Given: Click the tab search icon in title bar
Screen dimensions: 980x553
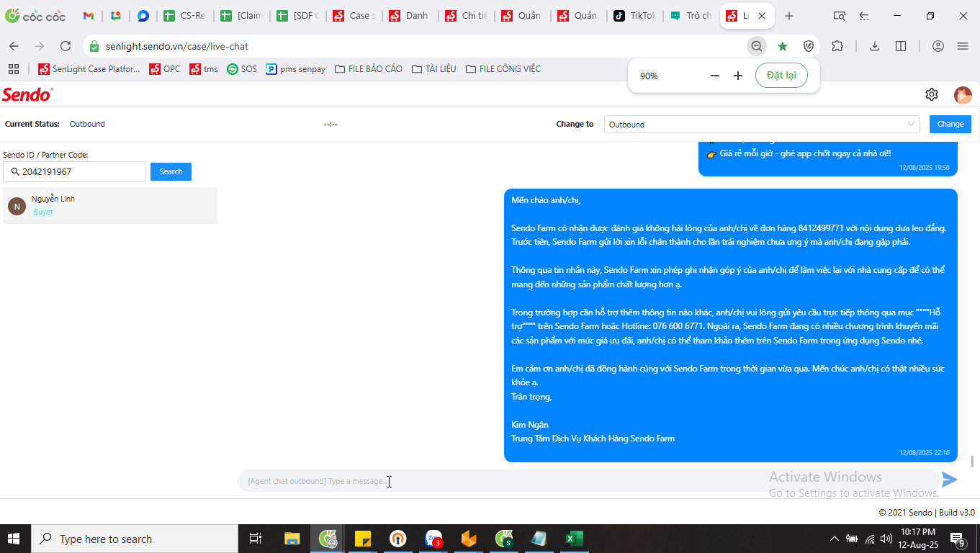Looking at the screenshot, I should (x=839, y=16).
